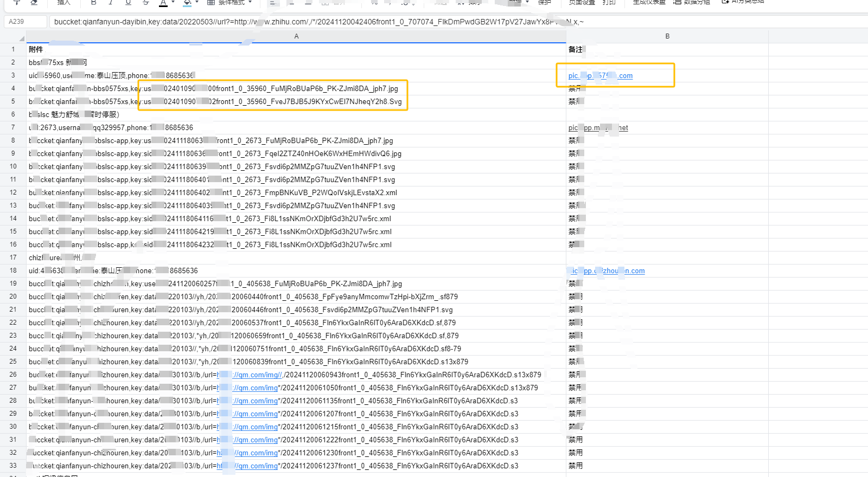Select the 禁用 cell in row 32

667,453
